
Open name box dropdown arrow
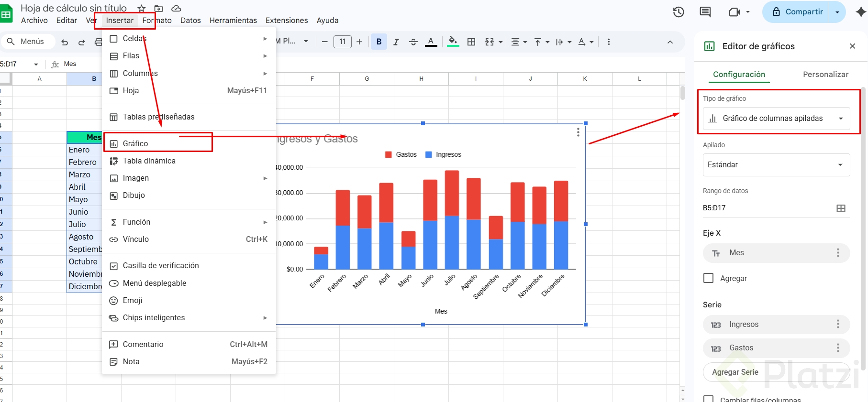(x=36, y=64)
